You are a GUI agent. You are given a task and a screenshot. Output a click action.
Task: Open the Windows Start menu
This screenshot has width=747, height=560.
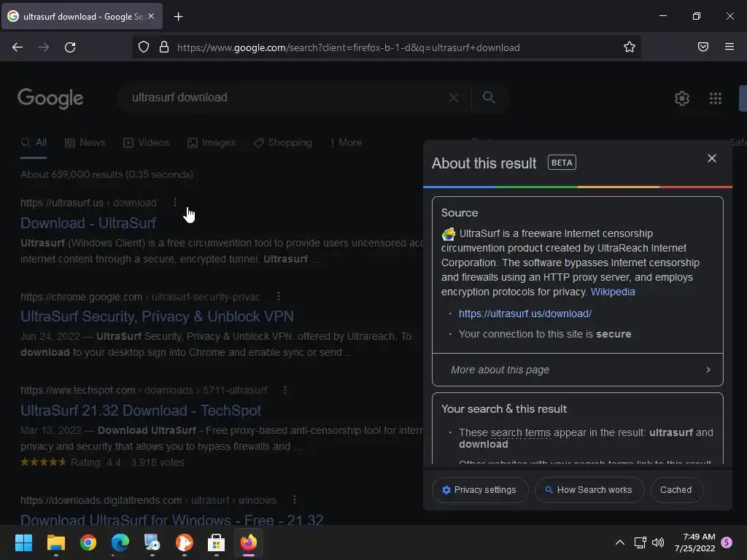pos(23,542)
